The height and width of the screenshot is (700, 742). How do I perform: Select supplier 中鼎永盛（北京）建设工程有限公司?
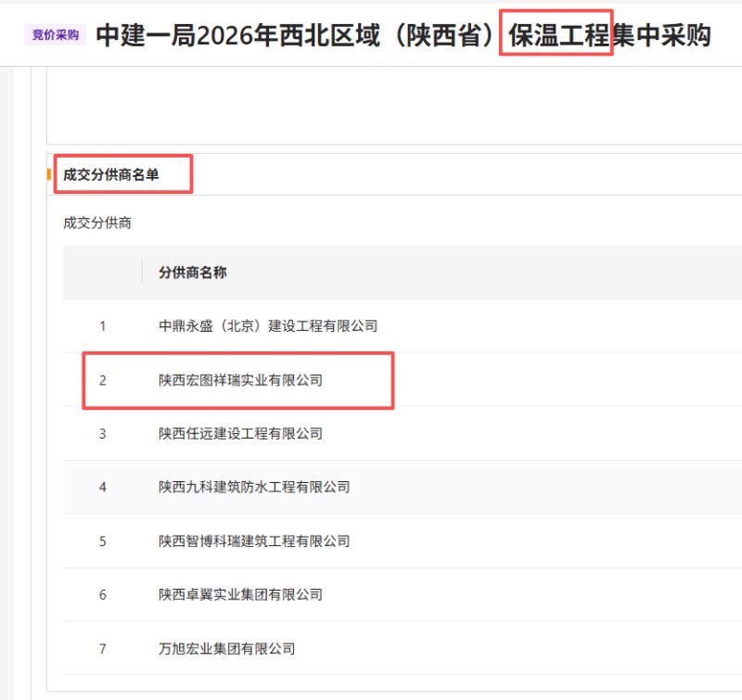[x=268, y=325]
